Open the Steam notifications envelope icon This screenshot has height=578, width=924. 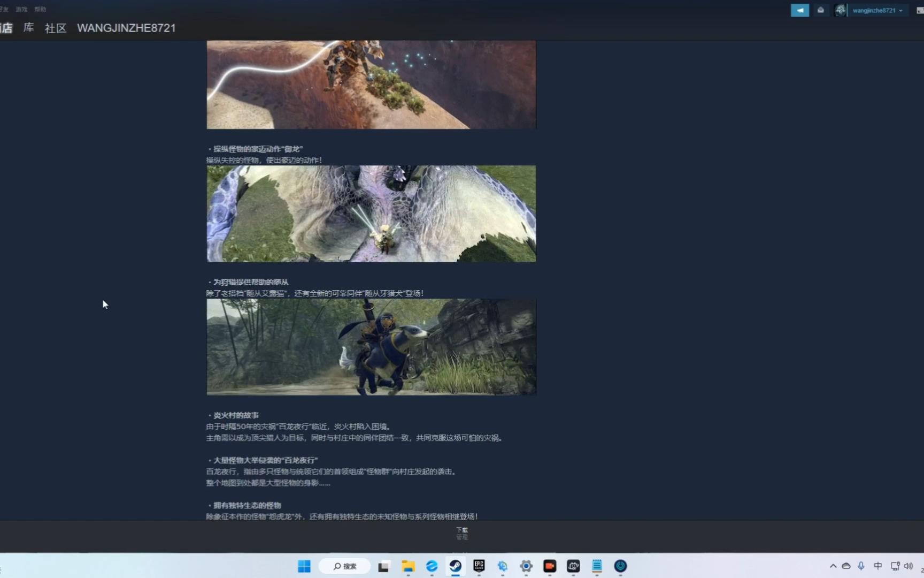[x=820, y=10]
